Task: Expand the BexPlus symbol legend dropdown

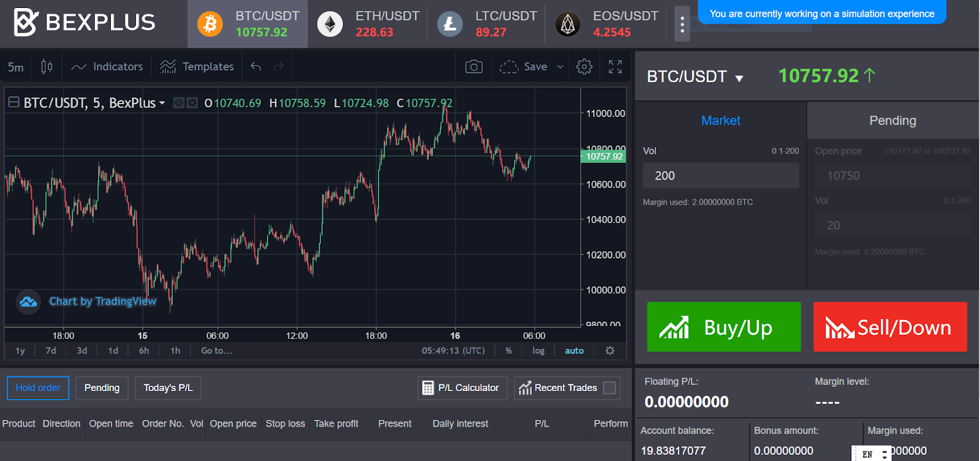Action: pos(162,103)
